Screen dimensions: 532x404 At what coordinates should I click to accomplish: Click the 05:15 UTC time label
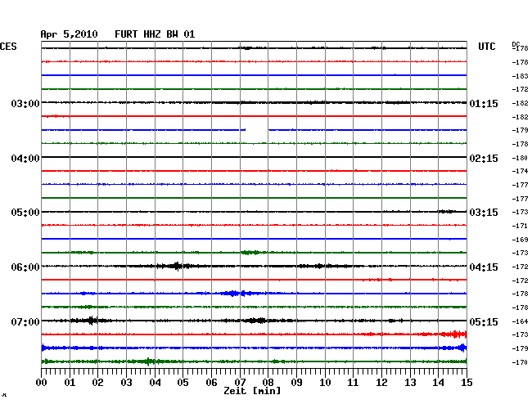click(x=484, y=321)
